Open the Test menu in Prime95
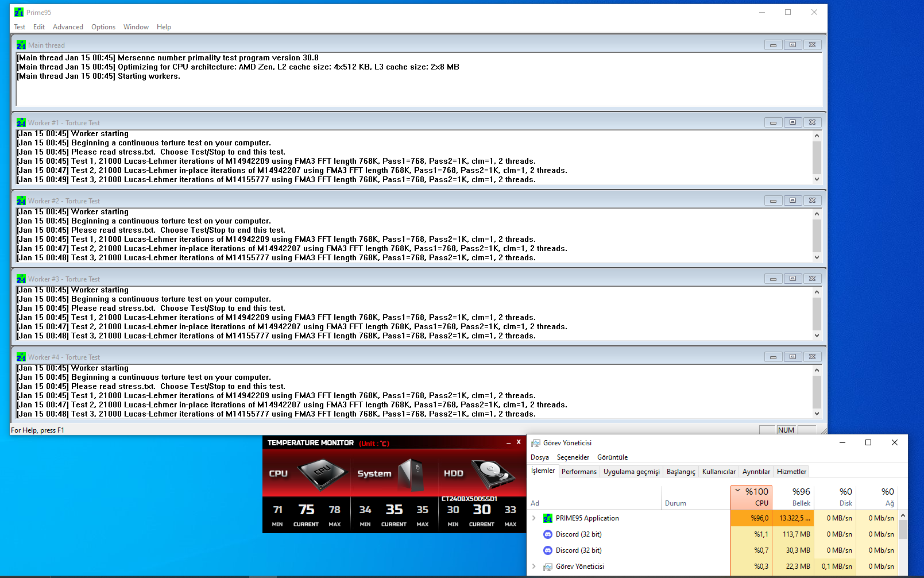Screen dimensions: 924x578 (x=20, y=27)
